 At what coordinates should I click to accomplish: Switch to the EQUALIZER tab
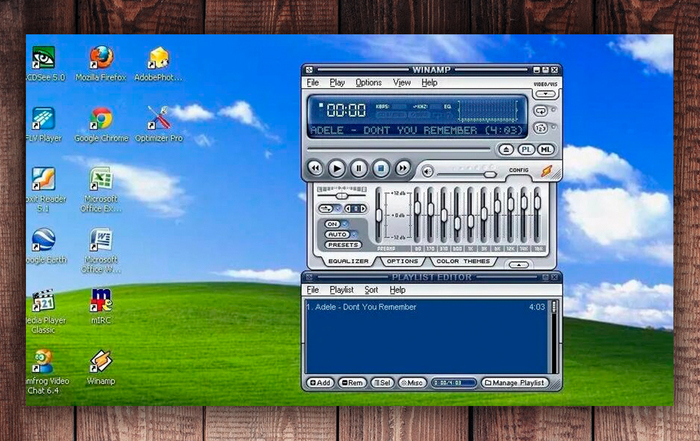point(348,261)
